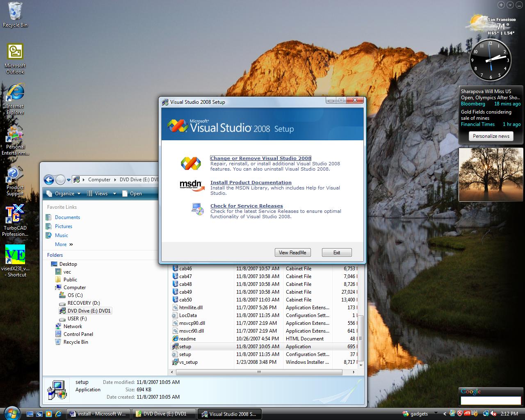
Task: Open Pictures in Favorite Links
Action: coord(64,226)
